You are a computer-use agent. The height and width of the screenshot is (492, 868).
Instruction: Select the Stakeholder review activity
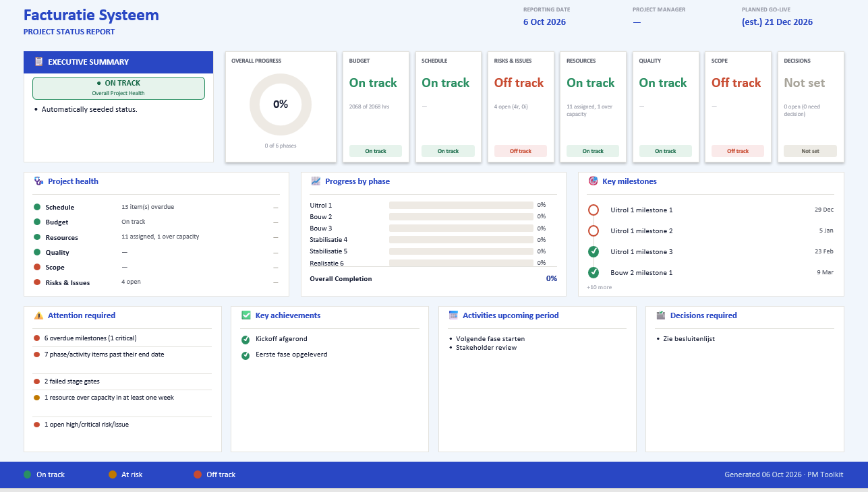[x=486, y=348]
